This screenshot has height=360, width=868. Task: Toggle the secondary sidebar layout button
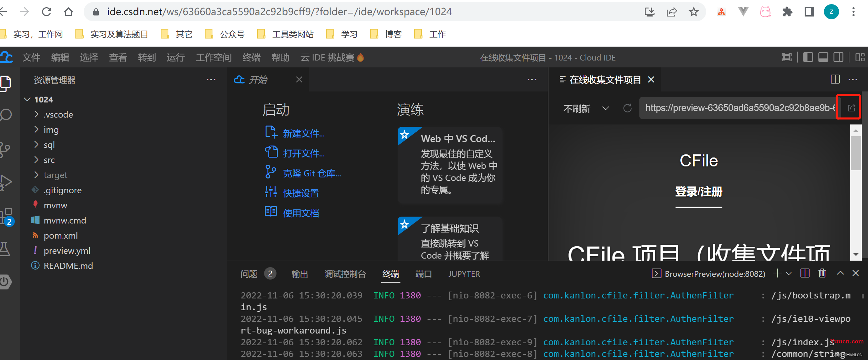pos(838,57)
